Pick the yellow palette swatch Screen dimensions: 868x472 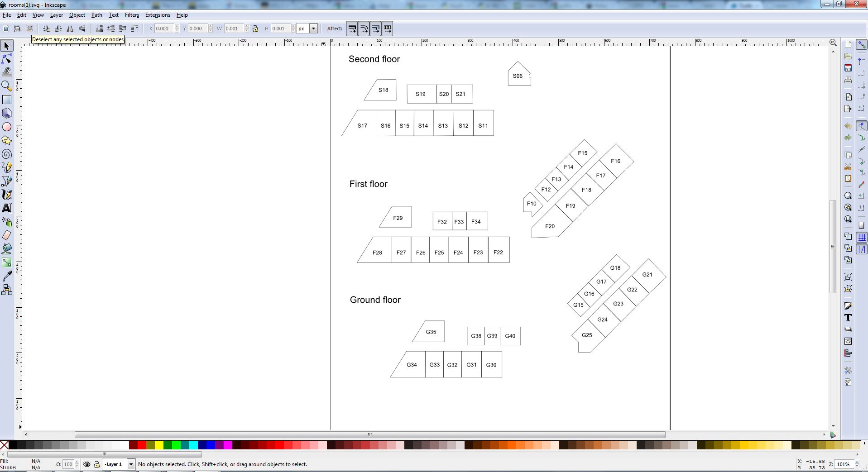coord(159,445)
